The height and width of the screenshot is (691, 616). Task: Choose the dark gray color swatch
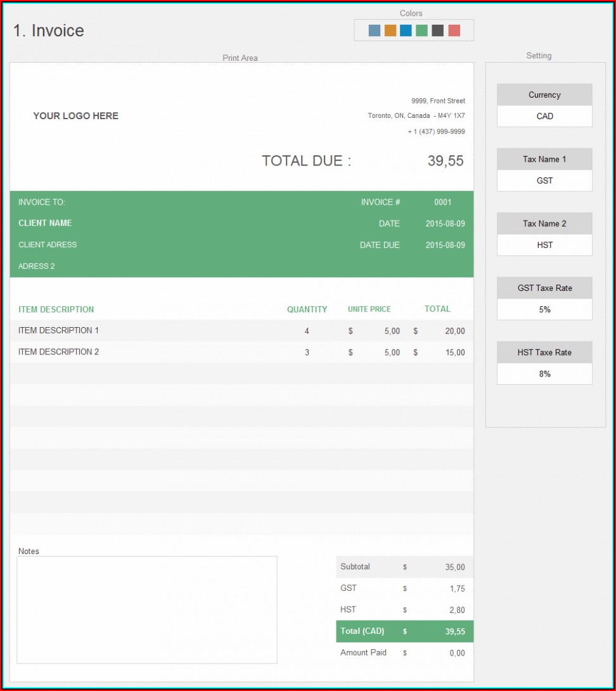click(x=438, y=30)
